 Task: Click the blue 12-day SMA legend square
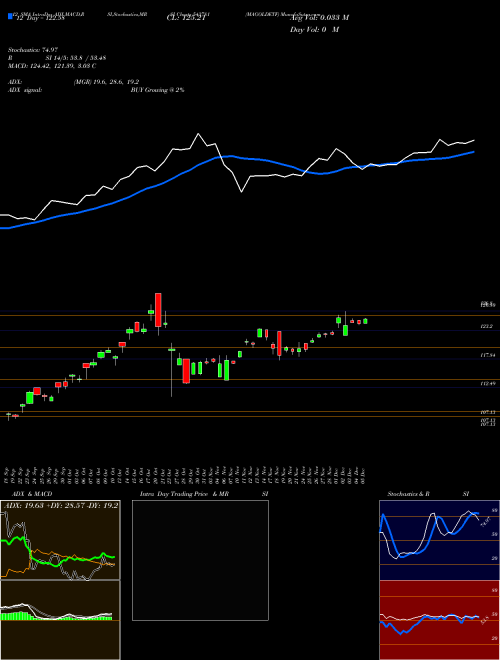[10, 16]
